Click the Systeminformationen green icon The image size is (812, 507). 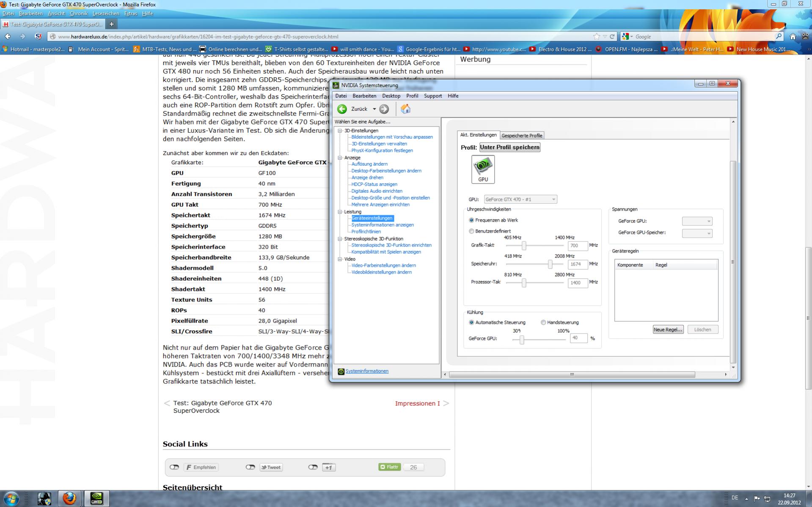tap(341, 371)
